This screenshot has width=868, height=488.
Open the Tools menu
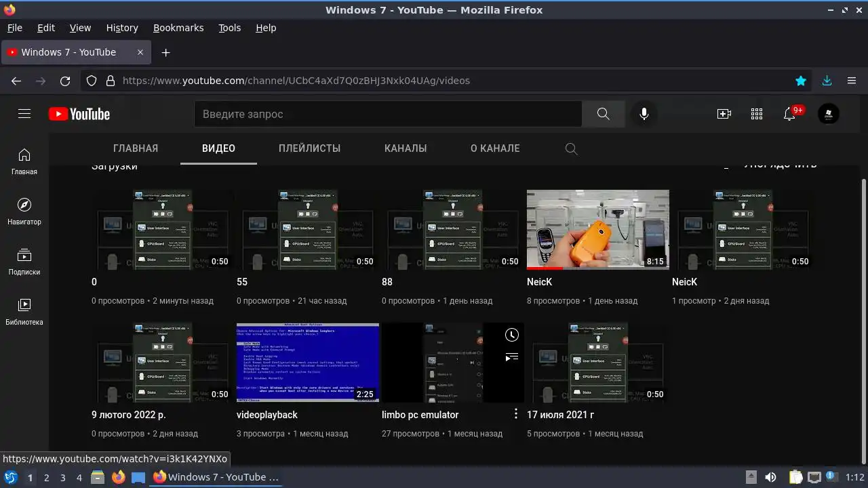pos(229,28)
